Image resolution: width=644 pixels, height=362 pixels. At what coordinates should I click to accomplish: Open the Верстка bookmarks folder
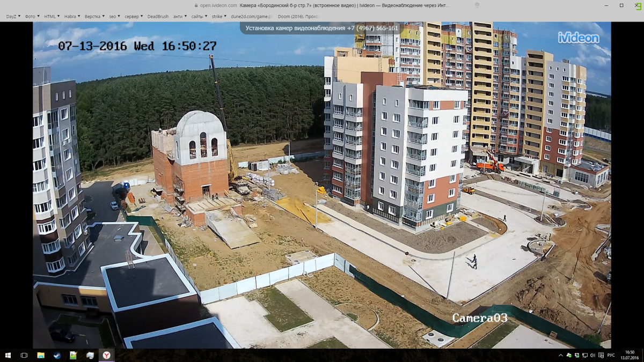(94, 17)
